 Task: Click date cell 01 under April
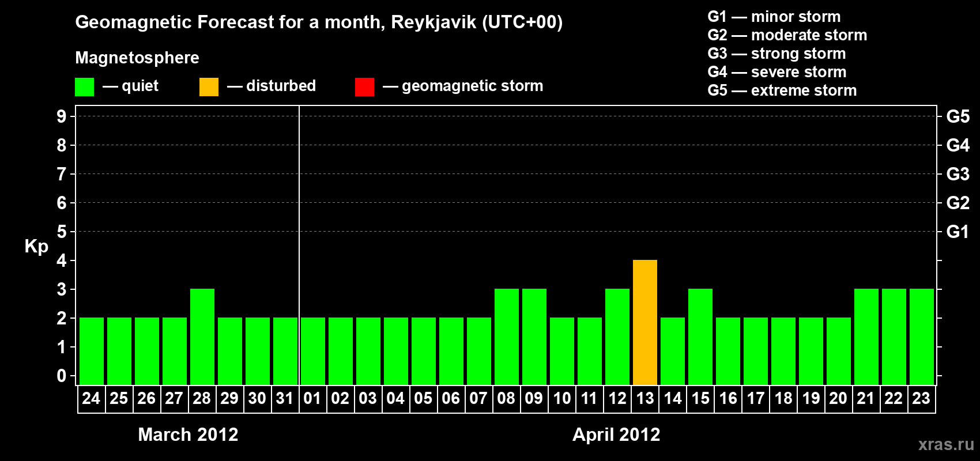click(313, 399)
